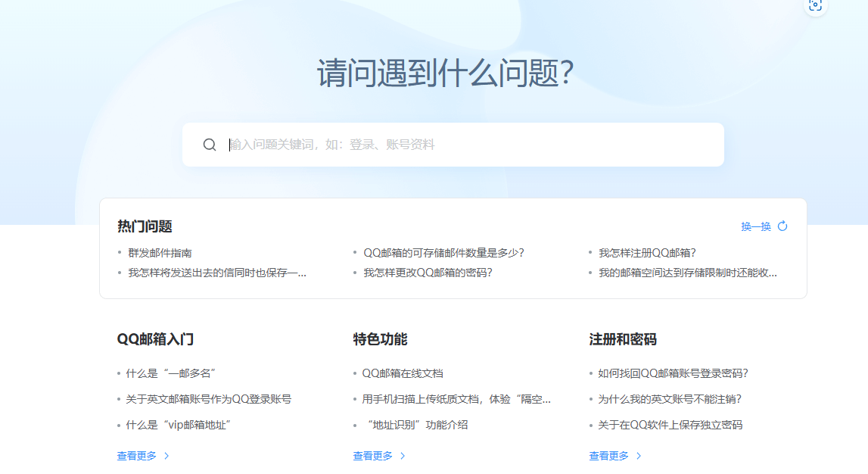Click the screenshot scan icon at top right

(815, 5)
